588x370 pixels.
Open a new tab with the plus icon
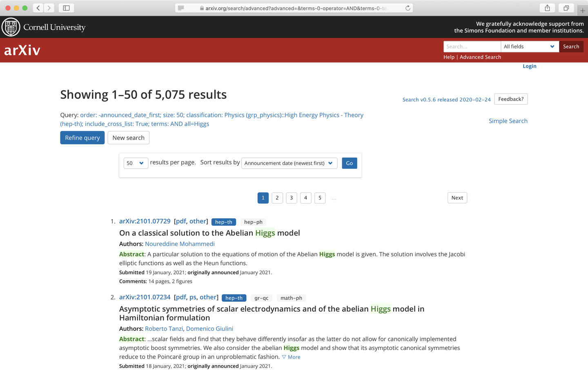[583, 10]
